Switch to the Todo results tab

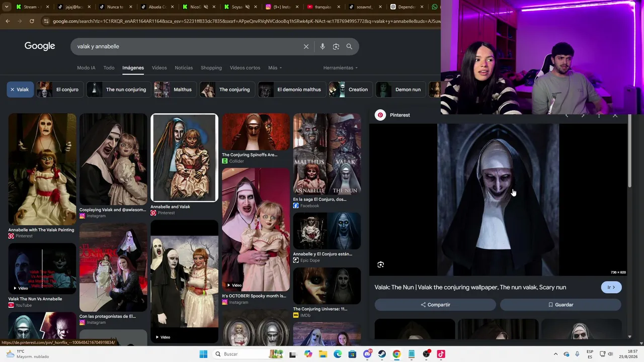pyautogui.click(x=109, y=68)
